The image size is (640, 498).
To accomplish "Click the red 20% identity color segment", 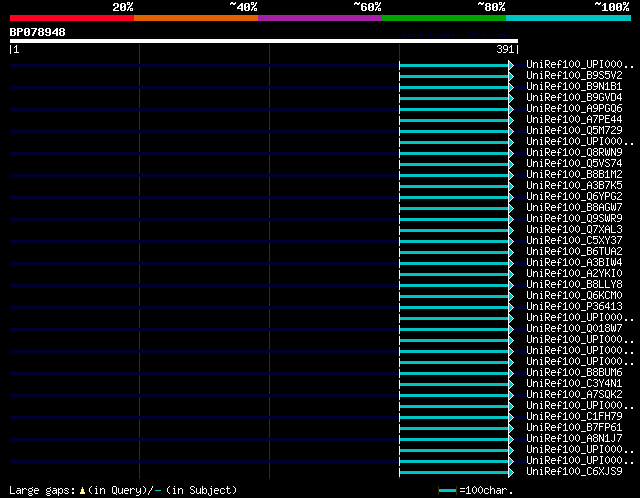I will click(72, 18).
